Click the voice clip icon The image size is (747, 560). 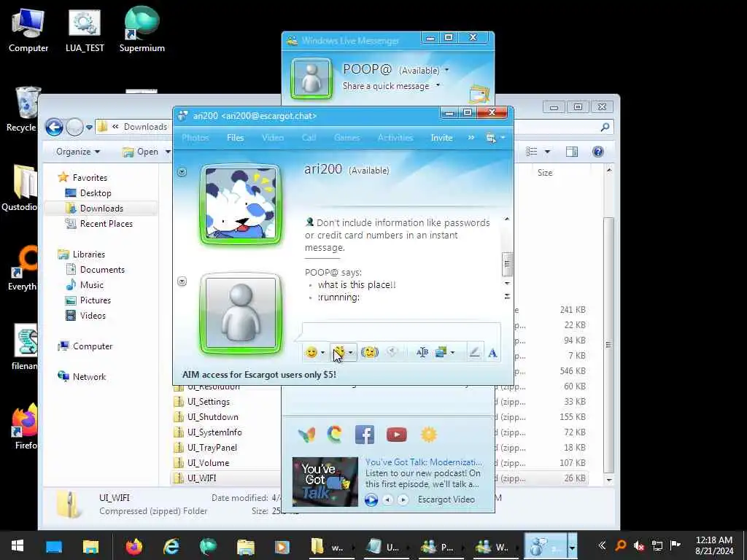[392, 352]
